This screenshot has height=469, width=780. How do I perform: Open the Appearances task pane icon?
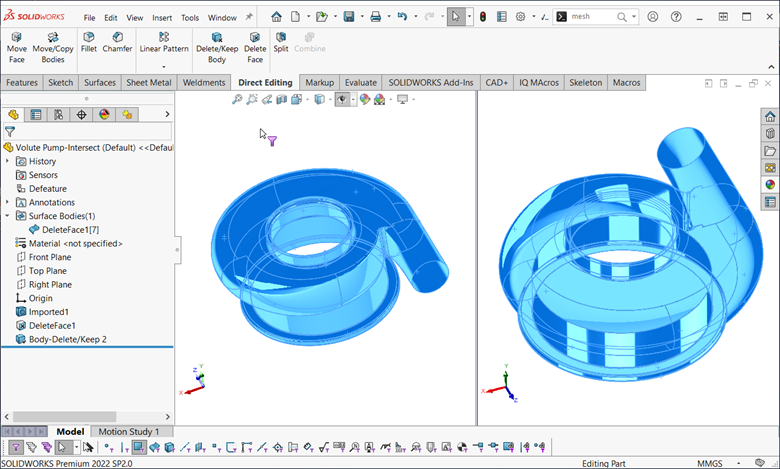coord(770,185)
